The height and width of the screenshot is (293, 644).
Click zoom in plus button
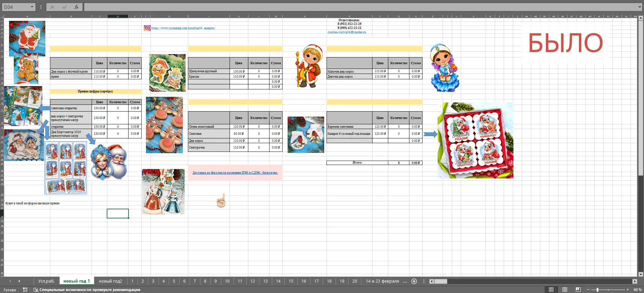coord(628,290)
